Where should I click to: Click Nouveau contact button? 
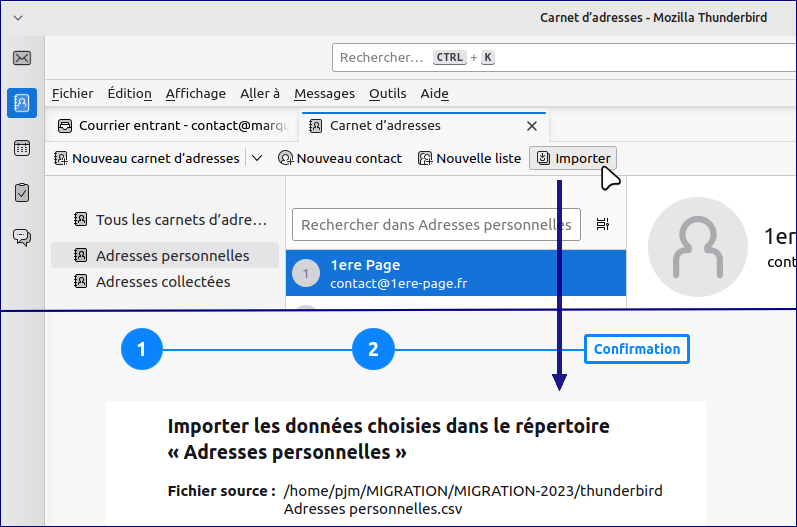[x=339, y=158]
